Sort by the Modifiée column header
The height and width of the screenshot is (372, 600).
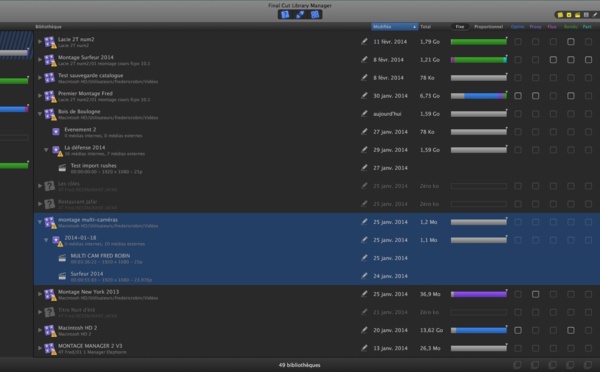click(x=395, y=27)
